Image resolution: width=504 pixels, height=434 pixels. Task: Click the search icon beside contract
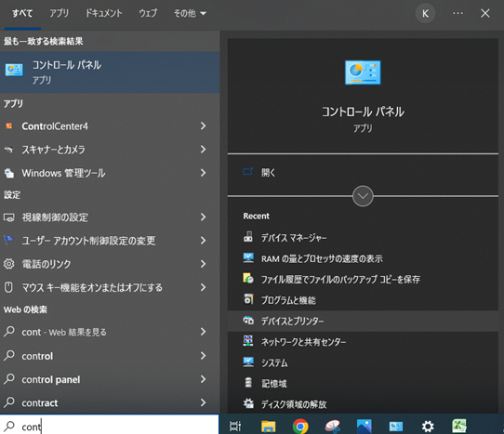[9, 401]
